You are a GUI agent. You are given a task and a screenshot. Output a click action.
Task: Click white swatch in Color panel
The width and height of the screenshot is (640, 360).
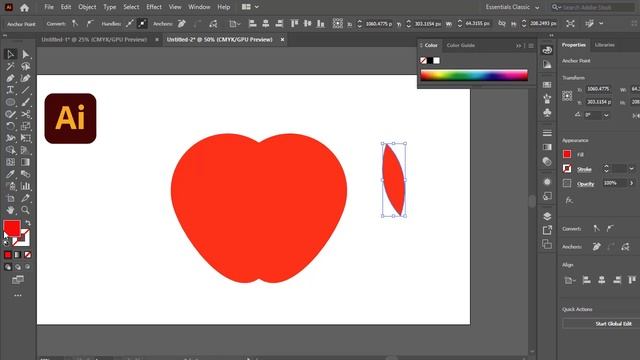[x=437, y=60]
